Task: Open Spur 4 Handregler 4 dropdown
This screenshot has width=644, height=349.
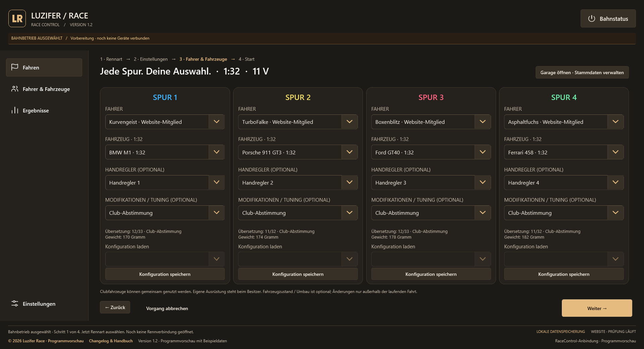Action: (564, 183)
